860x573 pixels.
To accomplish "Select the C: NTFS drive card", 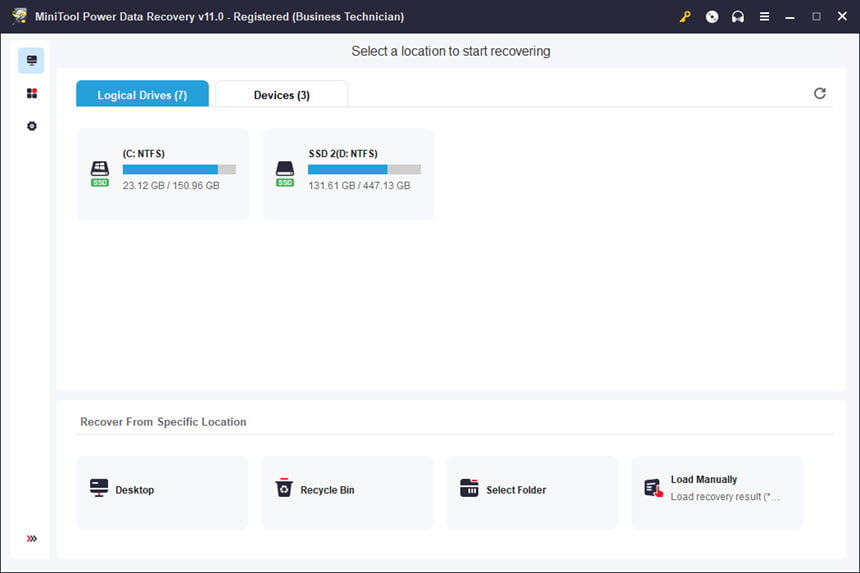I will pyautogui.click(x=163, y=174).
